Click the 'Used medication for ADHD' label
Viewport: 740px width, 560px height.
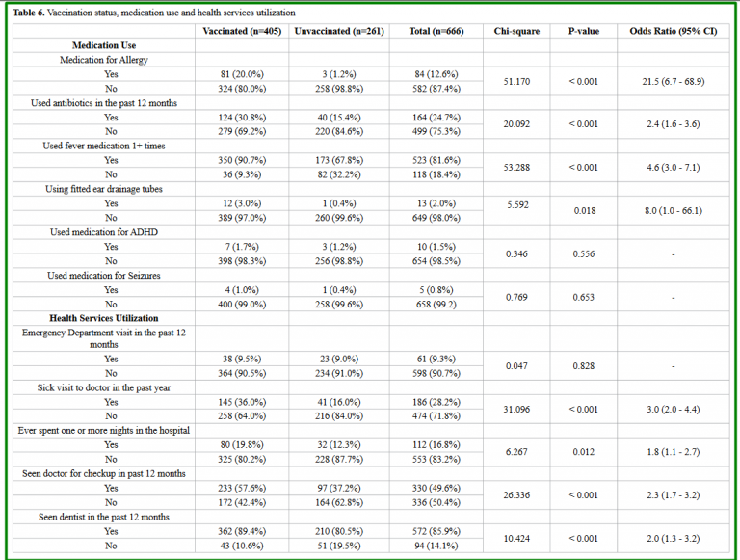(x=104, y=232)
